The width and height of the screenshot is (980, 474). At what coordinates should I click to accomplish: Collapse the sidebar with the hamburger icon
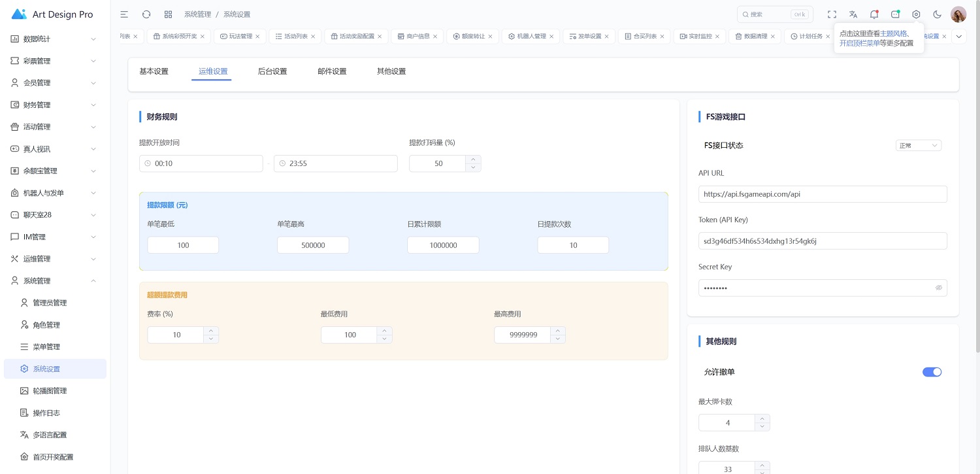(x=124, y=14)
